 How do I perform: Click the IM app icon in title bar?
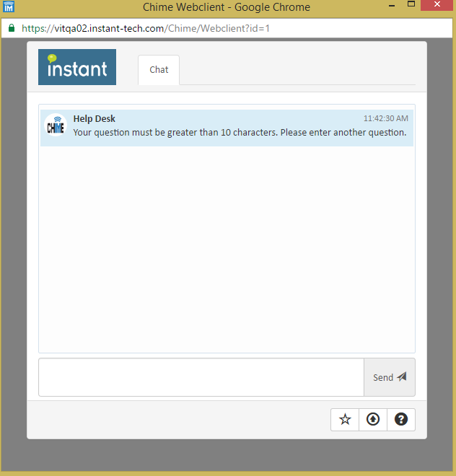pos(9,6)
